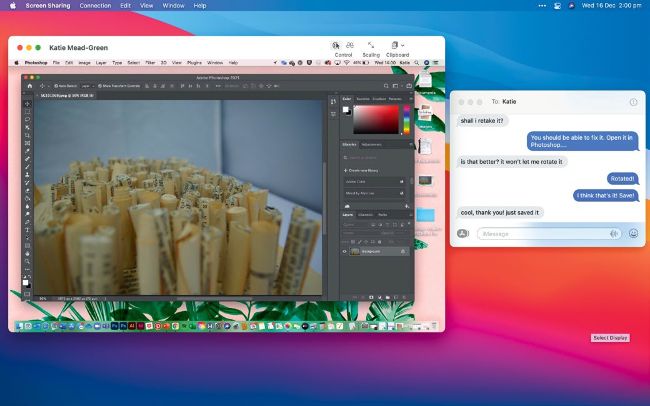The height and width of the screenshot is (406, 650).
Task: Open the emoji picker in Messages
Action: coord(633,233)
